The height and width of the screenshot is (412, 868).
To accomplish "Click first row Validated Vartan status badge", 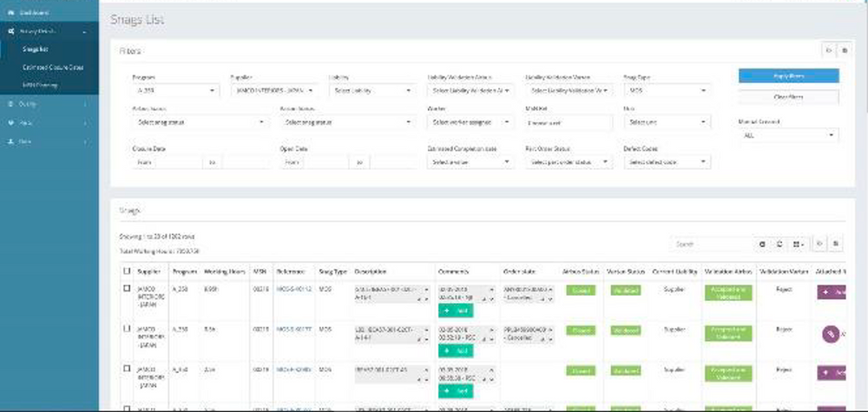I will (x=626, y=291).
